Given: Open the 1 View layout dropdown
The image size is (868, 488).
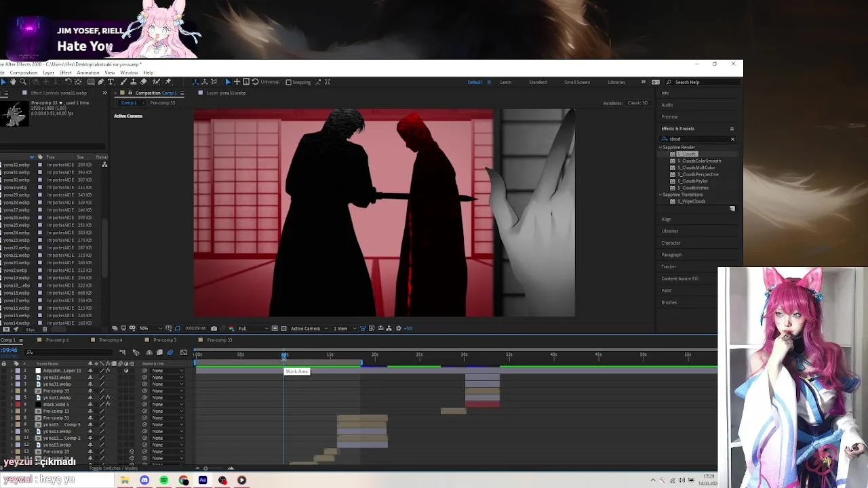Looking at the screenshot, I should (344, 329).
